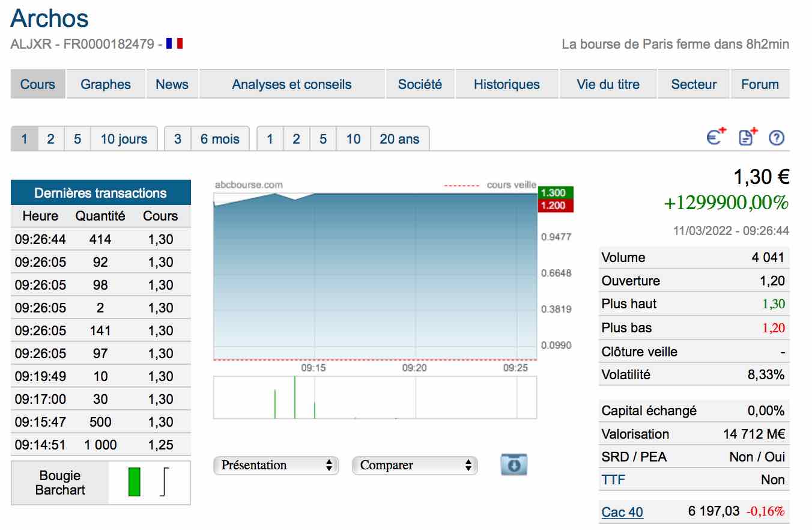Click the 1,30 € current price
812x530 pixels.
[x=761, y=177]
